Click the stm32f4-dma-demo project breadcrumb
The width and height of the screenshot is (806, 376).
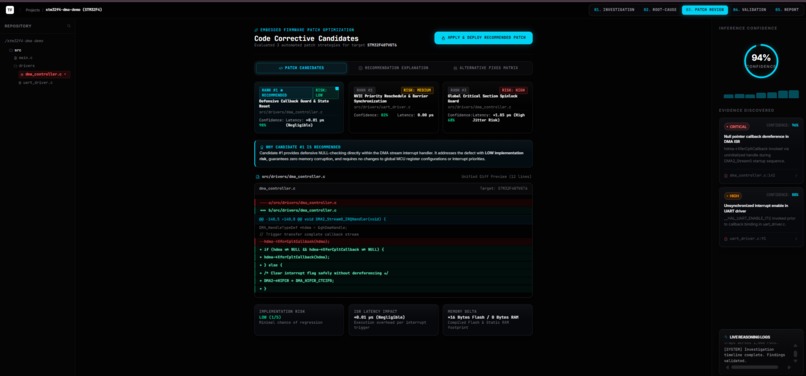(74, 10)
